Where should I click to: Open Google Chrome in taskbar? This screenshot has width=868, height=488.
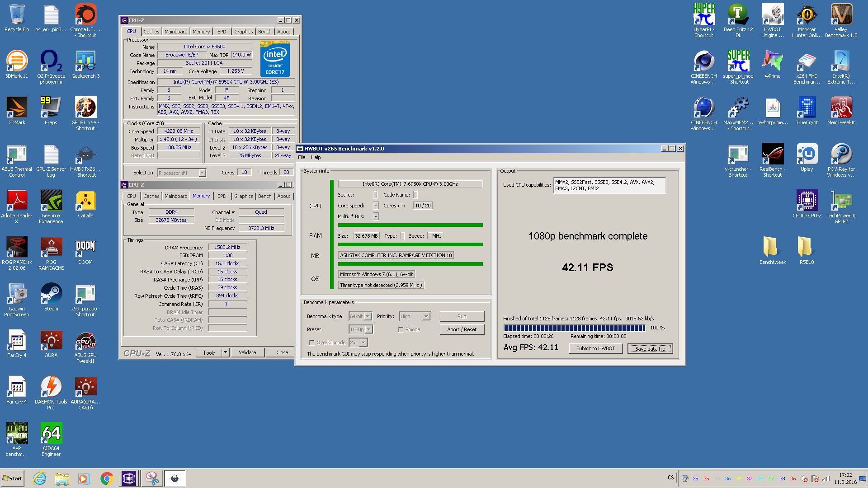point(107,479)
